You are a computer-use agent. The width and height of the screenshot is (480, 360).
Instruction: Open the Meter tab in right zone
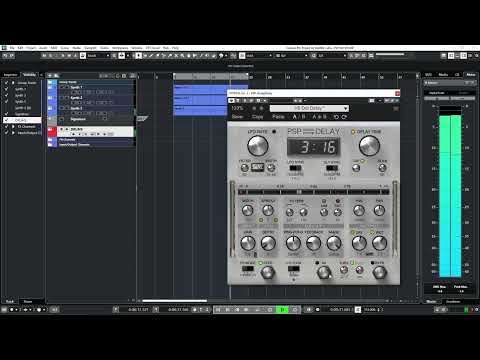[471, 74]
